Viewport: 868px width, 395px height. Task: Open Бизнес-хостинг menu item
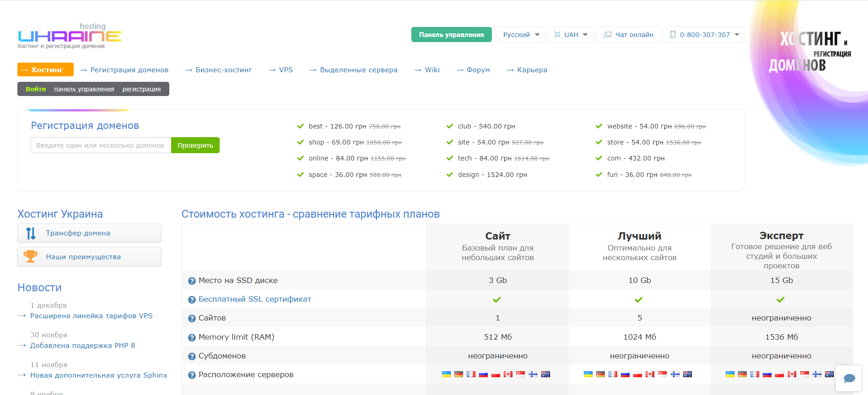coord(224,70)
